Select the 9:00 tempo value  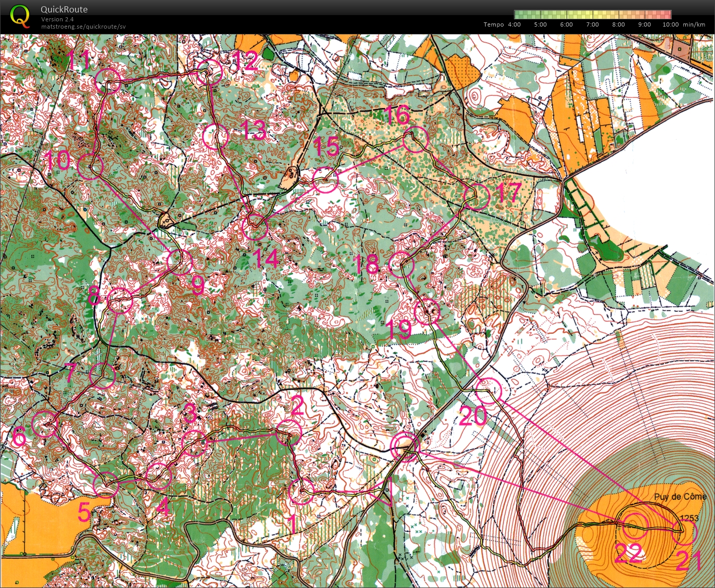pyautogui.click(x=645, y=24)
